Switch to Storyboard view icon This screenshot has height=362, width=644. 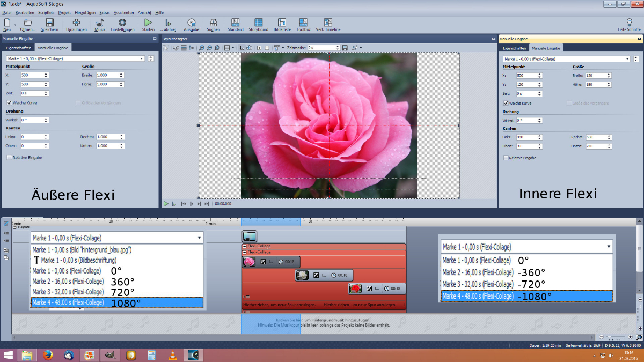(259, 23)
